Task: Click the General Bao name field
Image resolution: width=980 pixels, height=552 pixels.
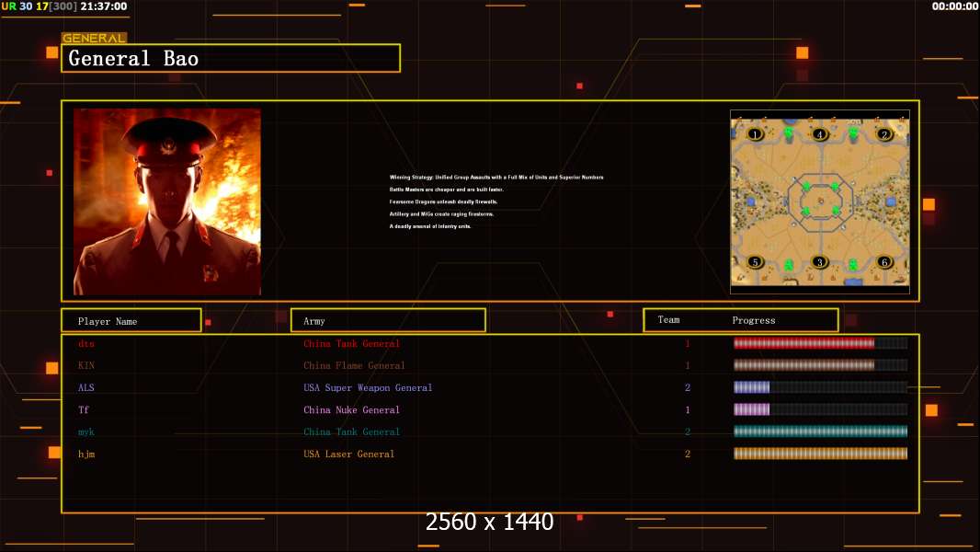Action: coord(231,58)
